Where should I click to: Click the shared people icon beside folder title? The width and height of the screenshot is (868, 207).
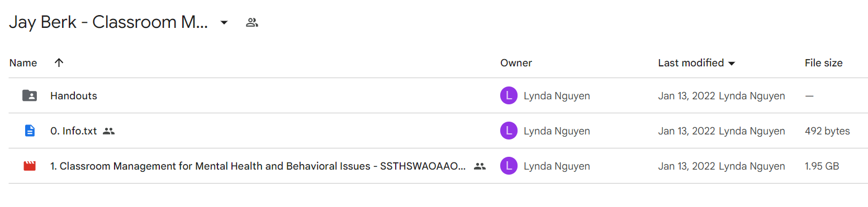click(x=252, y=23)
